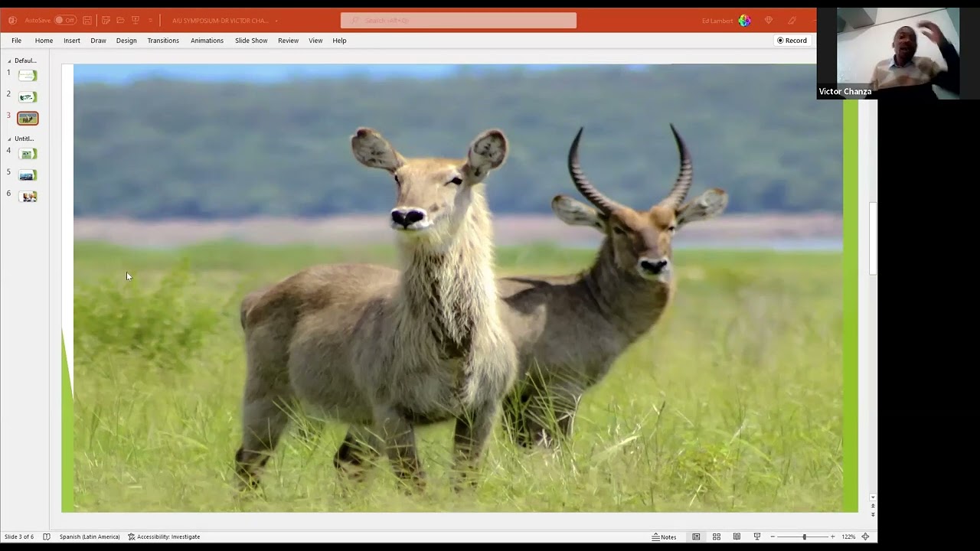Open the Slide Show tab

coord(251,41)
